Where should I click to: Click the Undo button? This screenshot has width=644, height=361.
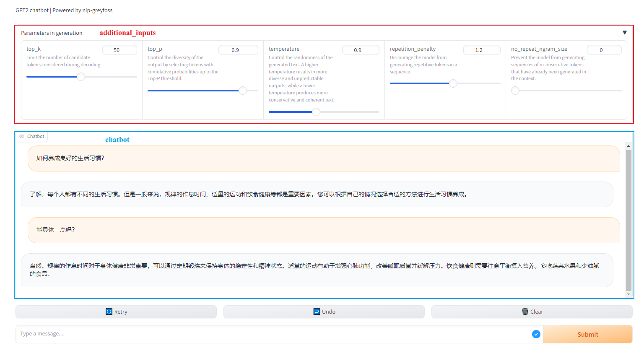point(324,312)
